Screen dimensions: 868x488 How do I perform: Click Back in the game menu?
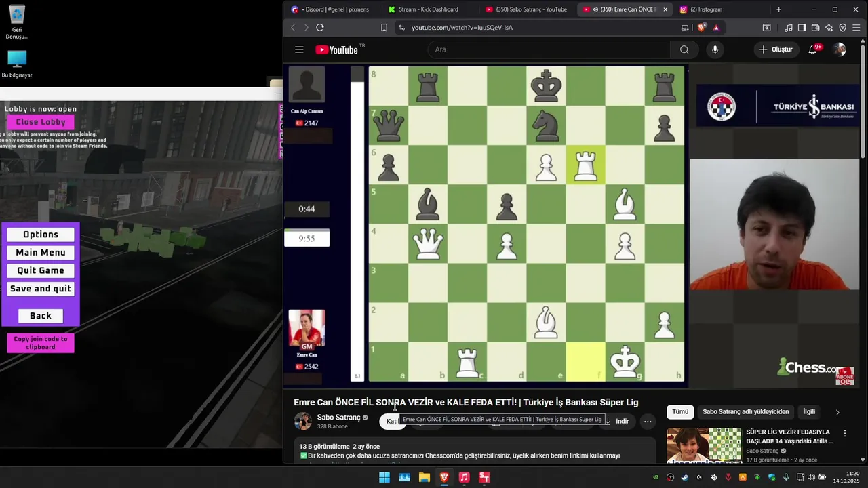pyautogui.click(x=41, y=316)
